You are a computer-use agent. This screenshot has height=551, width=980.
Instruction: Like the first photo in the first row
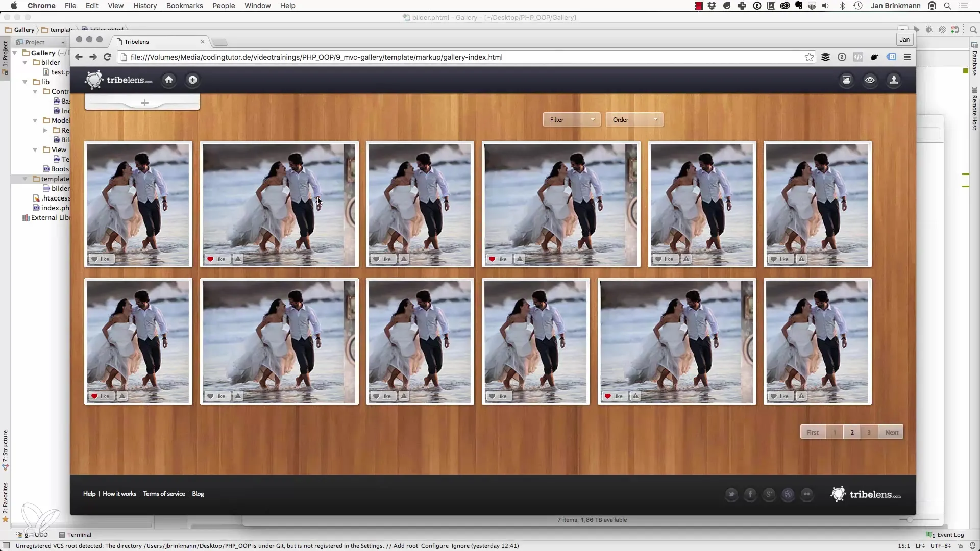point(101,259)
